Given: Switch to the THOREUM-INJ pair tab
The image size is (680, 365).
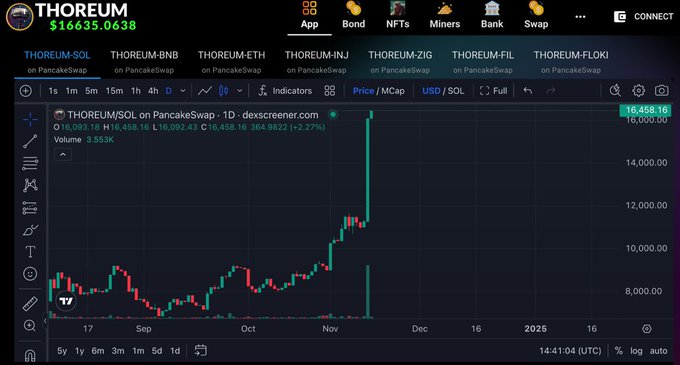Looking at the screenshot, I should tap(317, 62).
